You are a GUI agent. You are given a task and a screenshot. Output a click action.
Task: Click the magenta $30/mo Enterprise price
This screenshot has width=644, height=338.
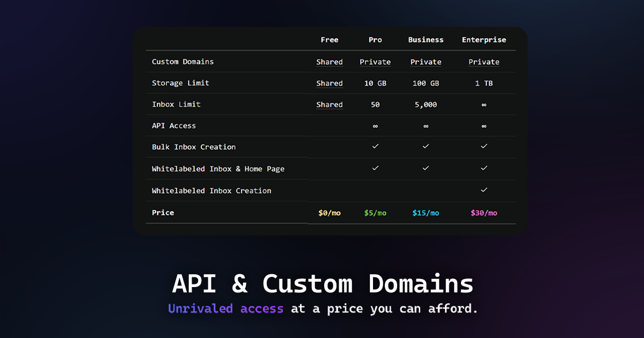pyautogui.click(x=484, y=212)
